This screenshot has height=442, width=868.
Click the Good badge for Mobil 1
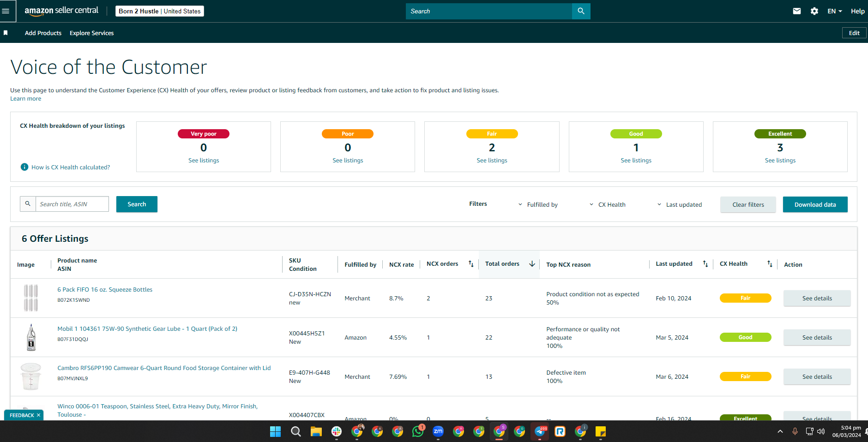pos(745,337)
